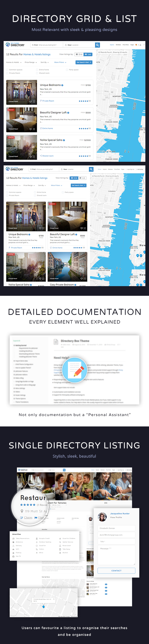Tick the Party space checkbox in list view
Screen dimensions: 149x644
tap(67, 70)
